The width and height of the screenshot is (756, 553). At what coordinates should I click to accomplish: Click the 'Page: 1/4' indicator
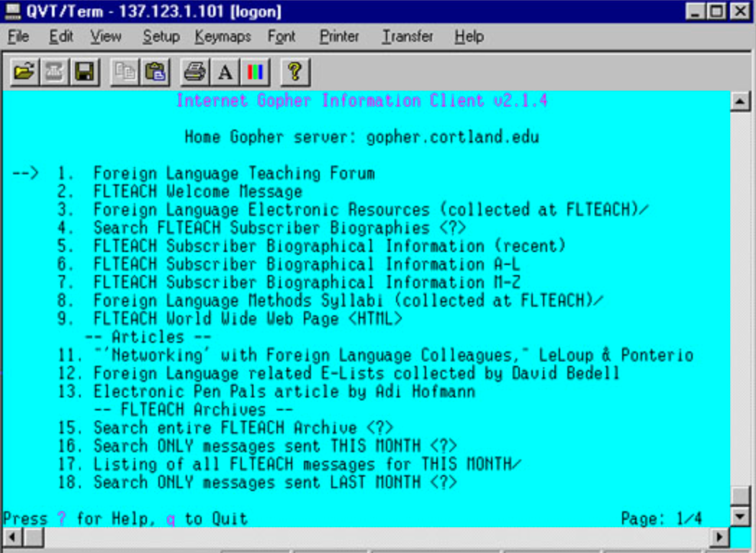point(662,518)
